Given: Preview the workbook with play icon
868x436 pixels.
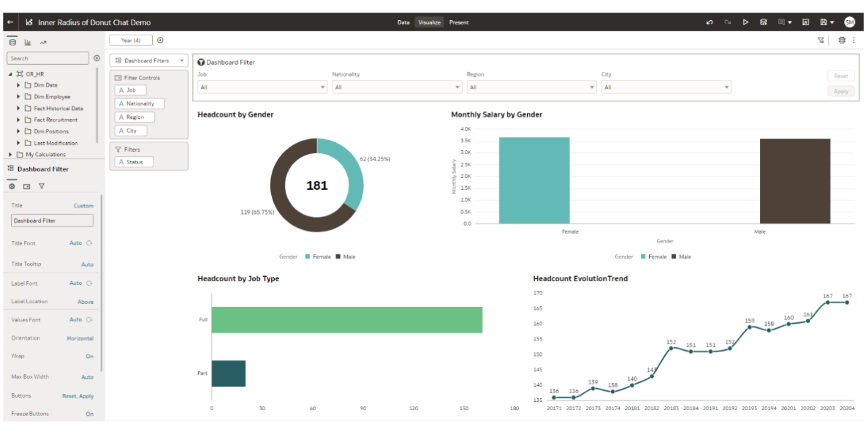Looking at the screenshot, I should click(745, 22).
